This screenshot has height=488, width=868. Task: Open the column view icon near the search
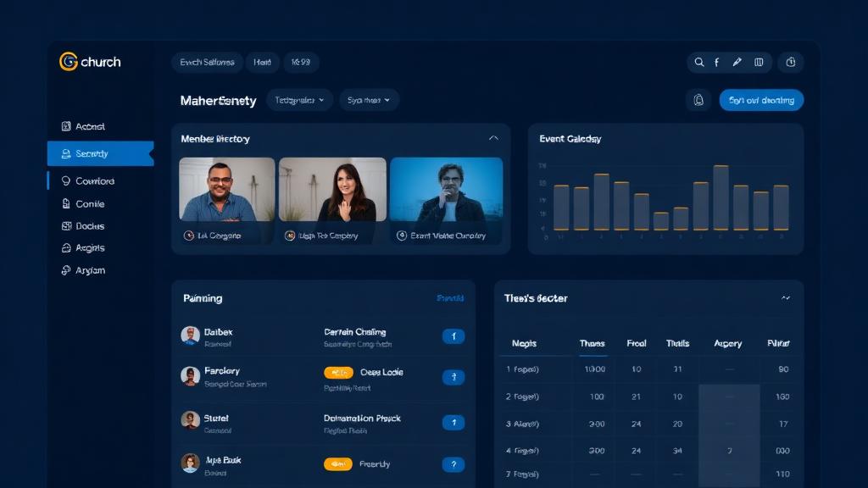pos(759,62)
